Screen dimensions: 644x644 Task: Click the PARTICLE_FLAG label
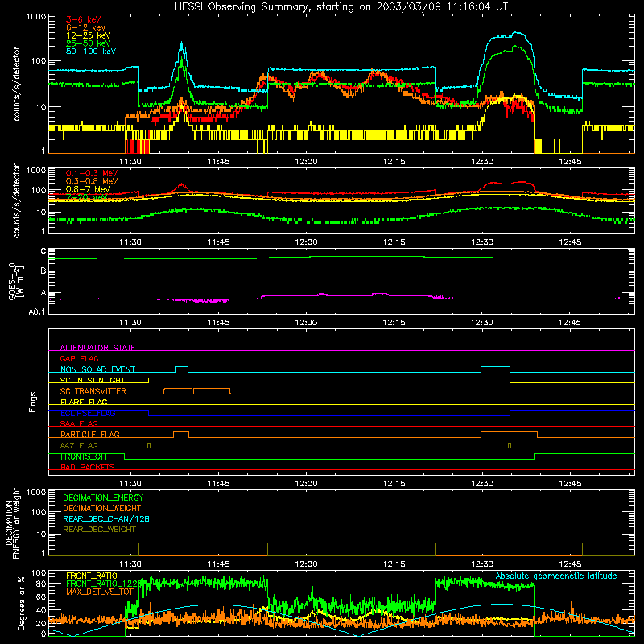[x=90, y=434]
